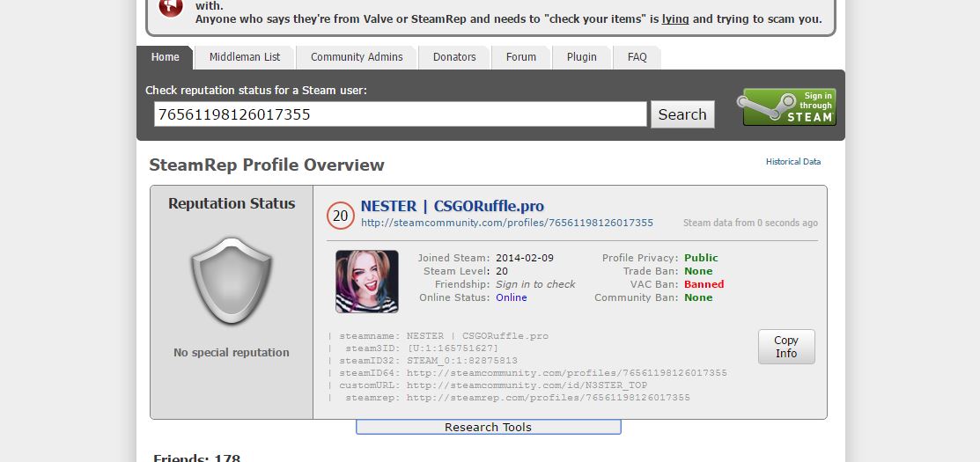Click the Steam ID search input field
The height and width of the screenshot is (462, 980).
400,114
